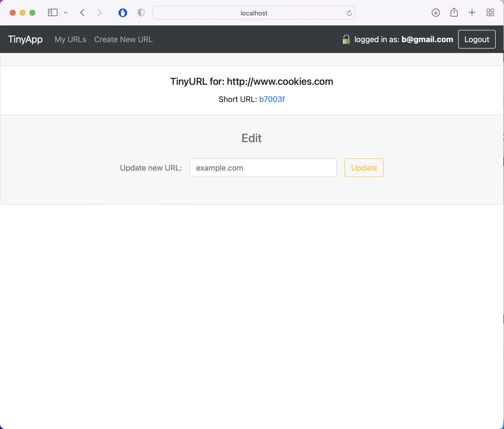
Task: Click the URL input field
Action: click(263, 167)
